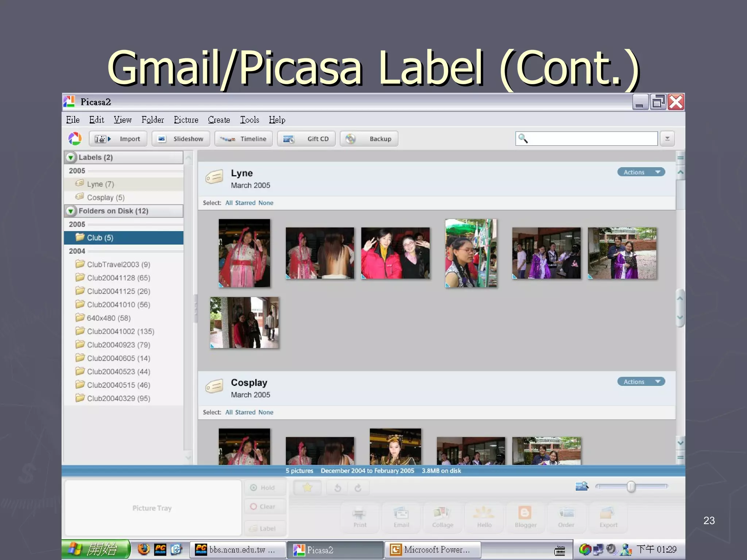Create a Gift CD
747x560 pixels.
[x=306, y=139]
